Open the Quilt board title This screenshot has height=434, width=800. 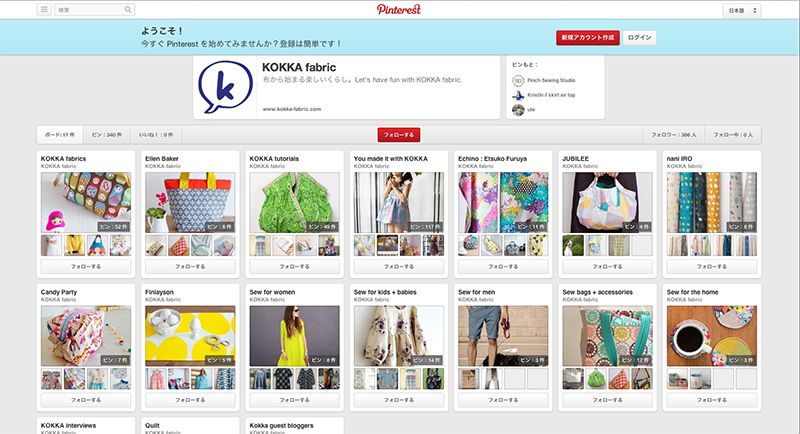pyautogui.click(x=152, y=425)
